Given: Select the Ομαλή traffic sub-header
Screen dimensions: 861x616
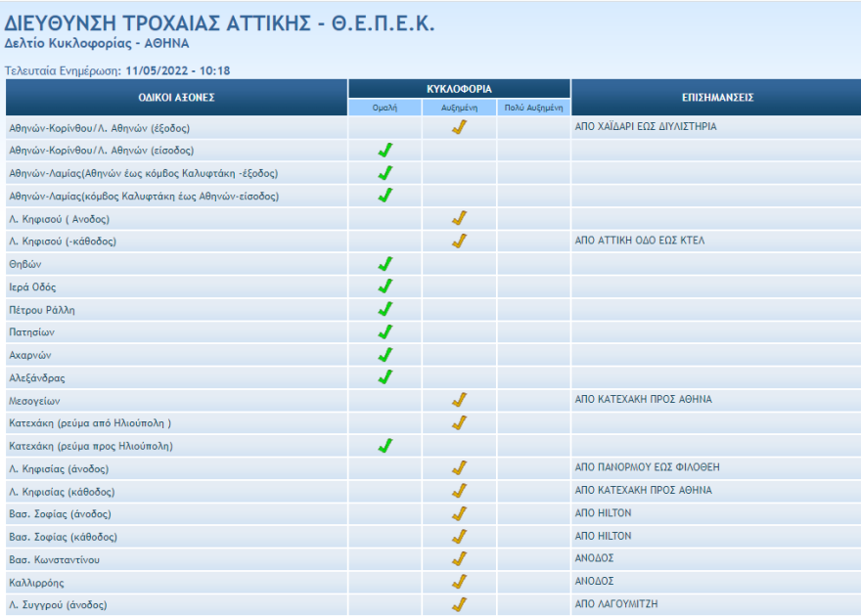Looking at the screenshot, I should click(x=385, y=109).
